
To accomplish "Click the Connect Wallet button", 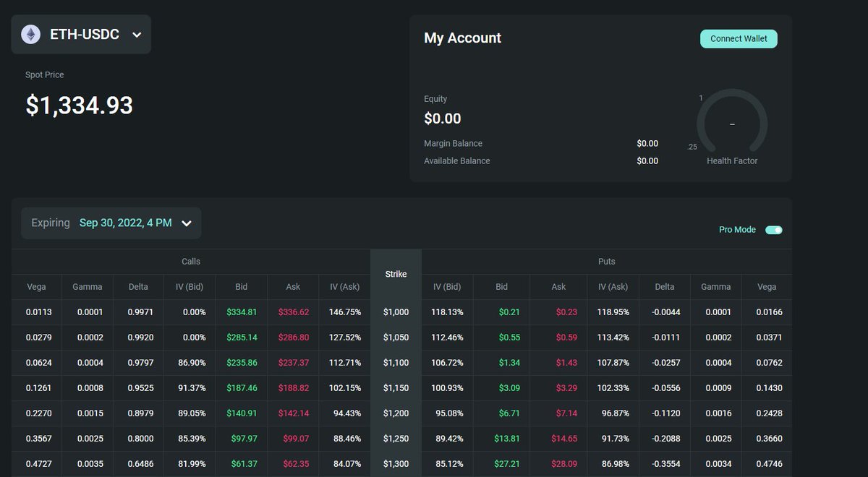I will click(x=739, y=38).
